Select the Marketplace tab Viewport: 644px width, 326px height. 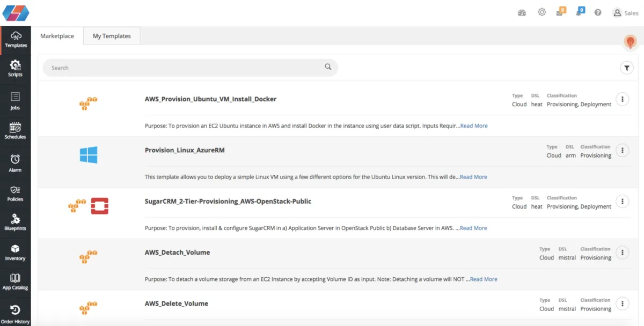coord(57,36)
